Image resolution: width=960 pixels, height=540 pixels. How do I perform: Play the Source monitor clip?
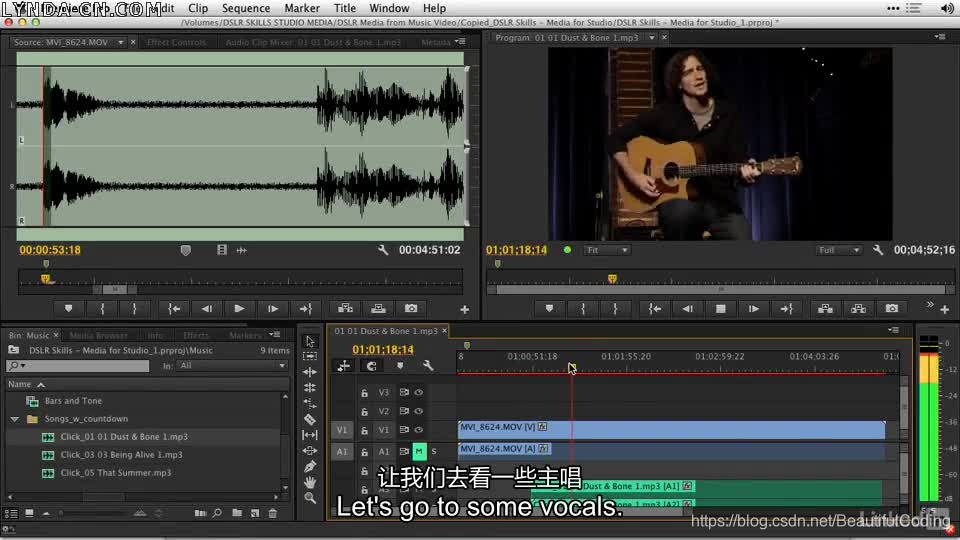(239, 309)
